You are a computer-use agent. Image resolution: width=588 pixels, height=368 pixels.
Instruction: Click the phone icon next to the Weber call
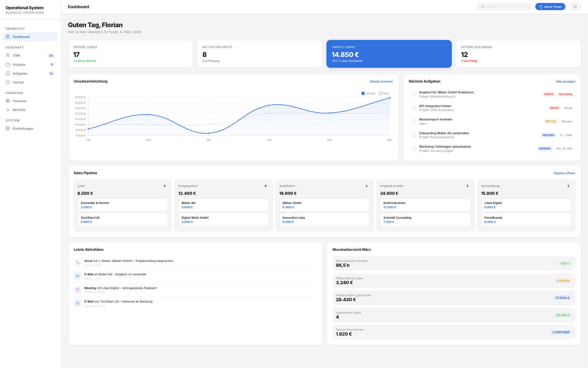tap(78, 263)
